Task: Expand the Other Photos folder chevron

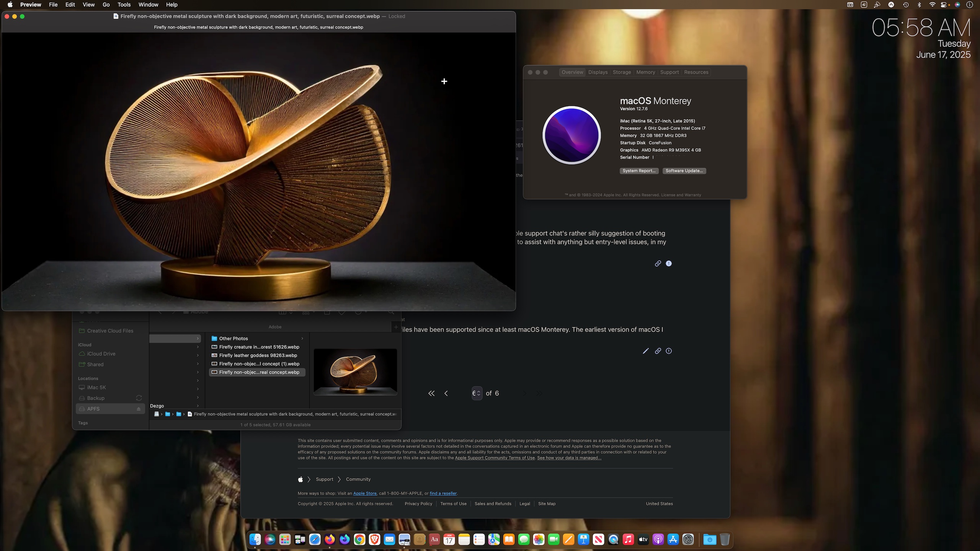Action: [x=302, y=339]
